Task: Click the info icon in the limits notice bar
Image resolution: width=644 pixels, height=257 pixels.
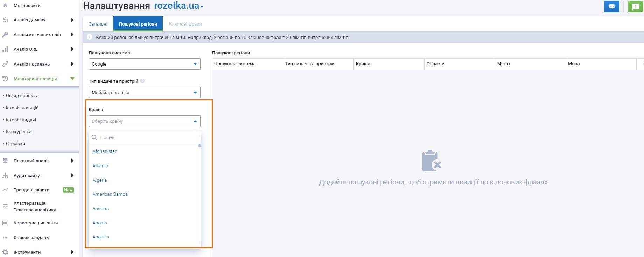Action: 90,37
